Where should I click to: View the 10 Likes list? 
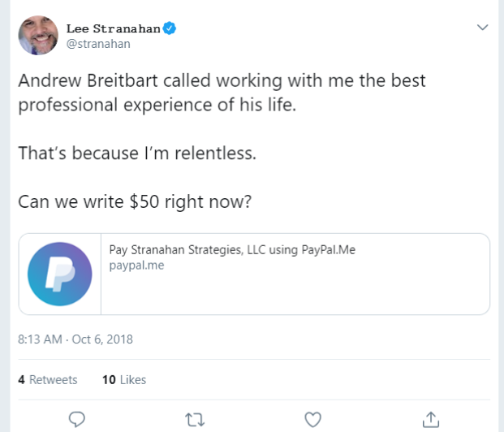tap(124, 379)
